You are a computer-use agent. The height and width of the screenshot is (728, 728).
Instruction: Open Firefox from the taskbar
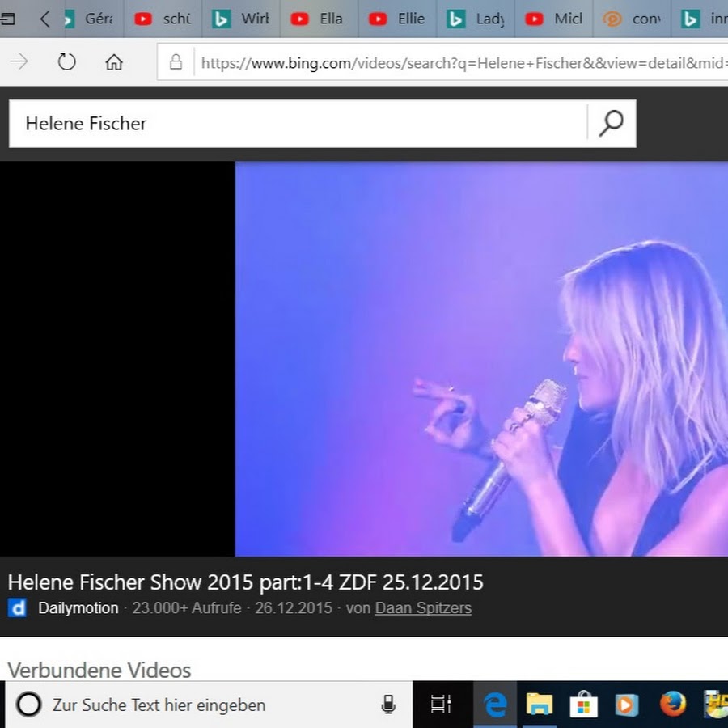tap(672, 705)
